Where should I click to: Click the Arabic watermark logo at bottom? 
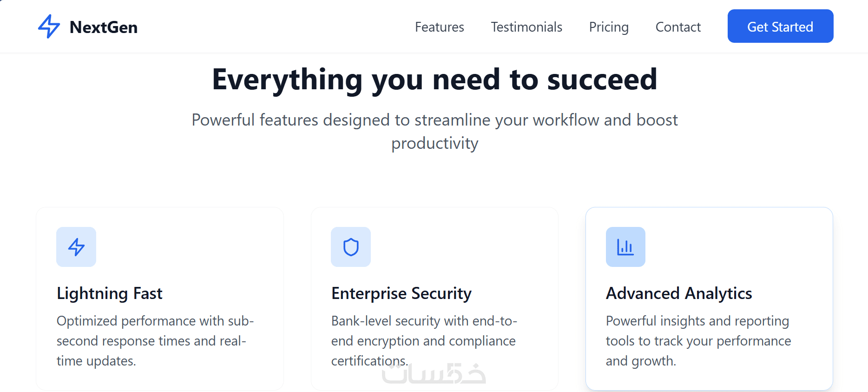[x=434, y=374]
